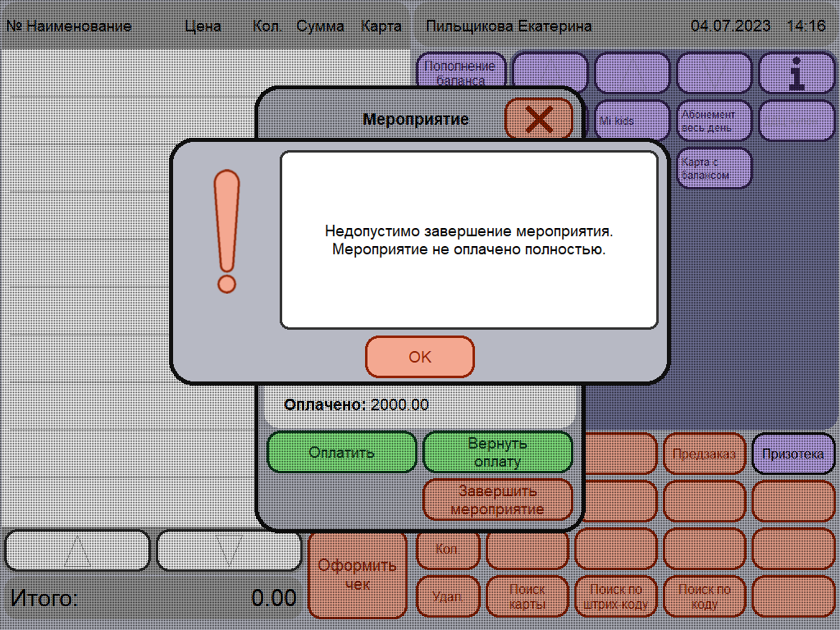Open the Предзаказ button

coord(704,454)
